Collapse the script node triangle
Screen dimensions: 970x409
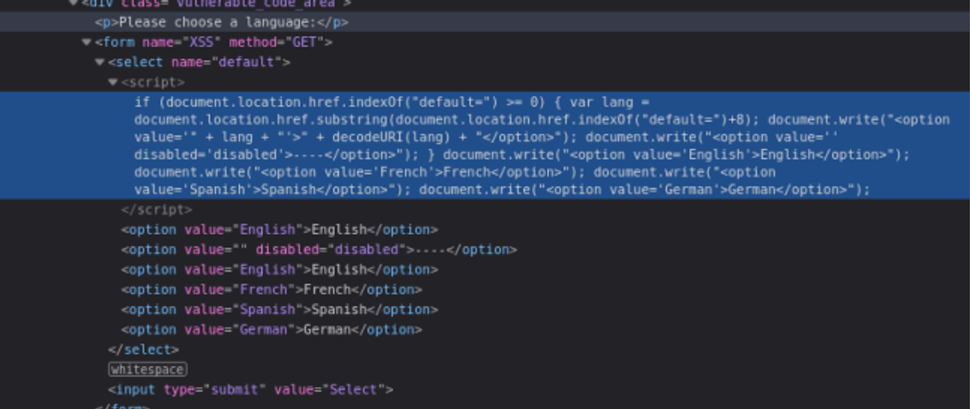point(113,82)
